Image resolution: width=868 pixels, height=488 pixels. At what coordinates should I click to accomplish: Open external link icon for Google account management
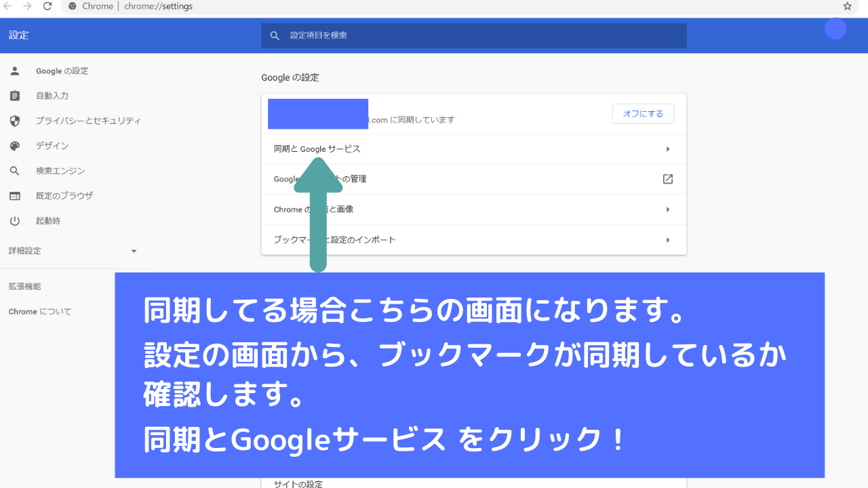(x=668, y=179)
